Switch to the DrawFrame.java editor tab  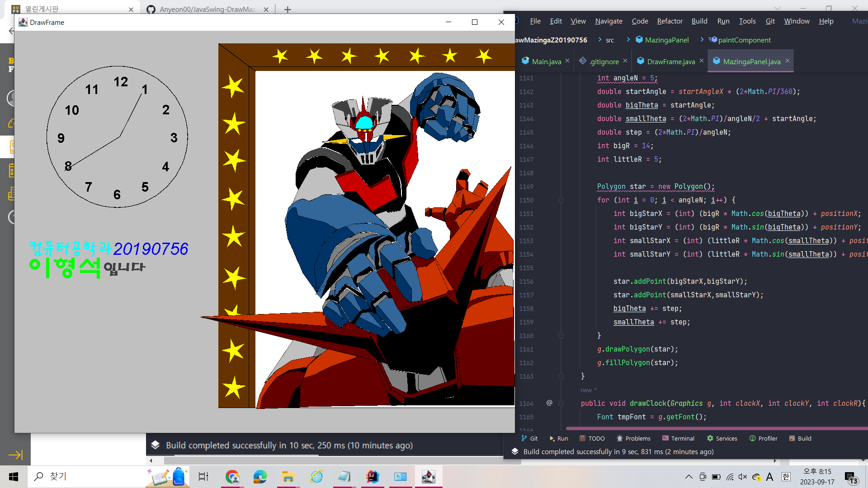point(670,61)
